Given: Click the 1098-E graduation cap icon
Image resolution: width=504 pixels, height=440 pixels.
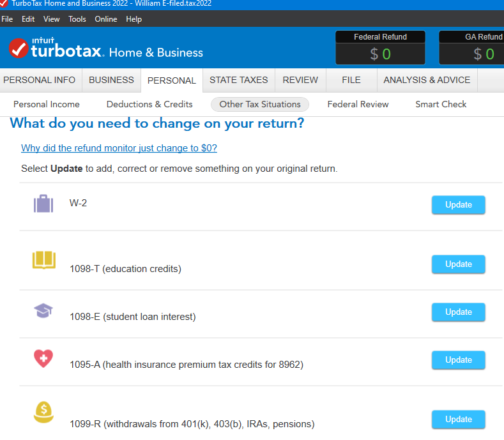Looking at the screenshot, I should click(43, 310).
